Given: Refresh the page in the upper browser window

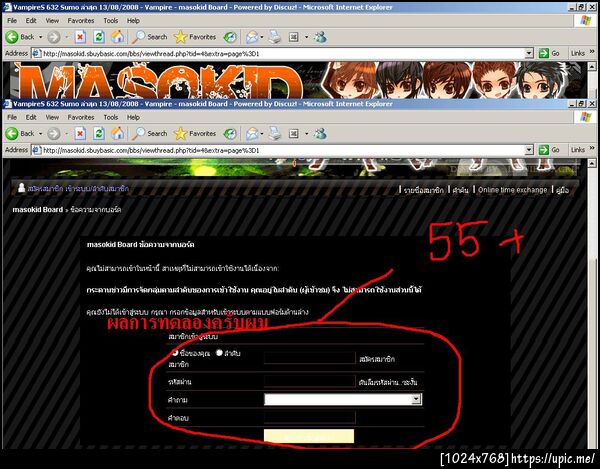Looking at the screenshot, I should click(99, 37).
